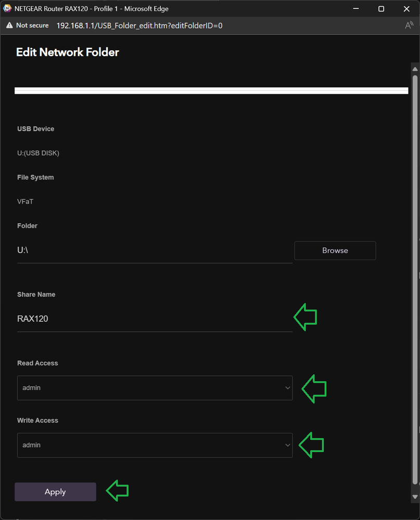The height and width of the screenshot is (520, 420).
Task: Click the Not secure text label
Action: click(32, 25)
